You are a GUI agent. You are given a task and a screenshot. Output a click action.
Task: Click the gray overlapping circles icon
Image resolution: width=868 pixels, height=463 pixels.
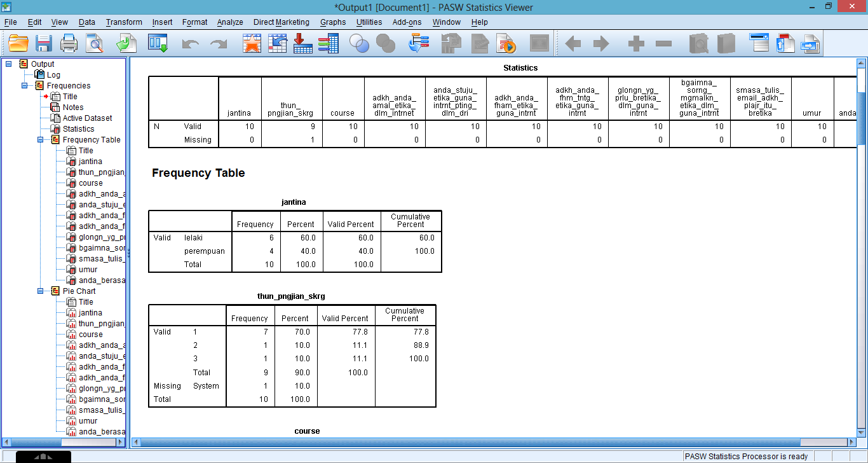pyautogui.click(x=386, y=43)
